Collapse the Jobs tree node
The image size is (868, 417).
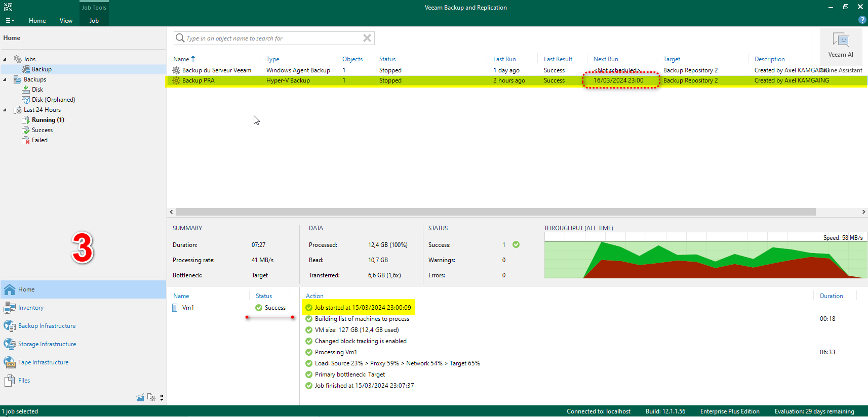(5, 59)
